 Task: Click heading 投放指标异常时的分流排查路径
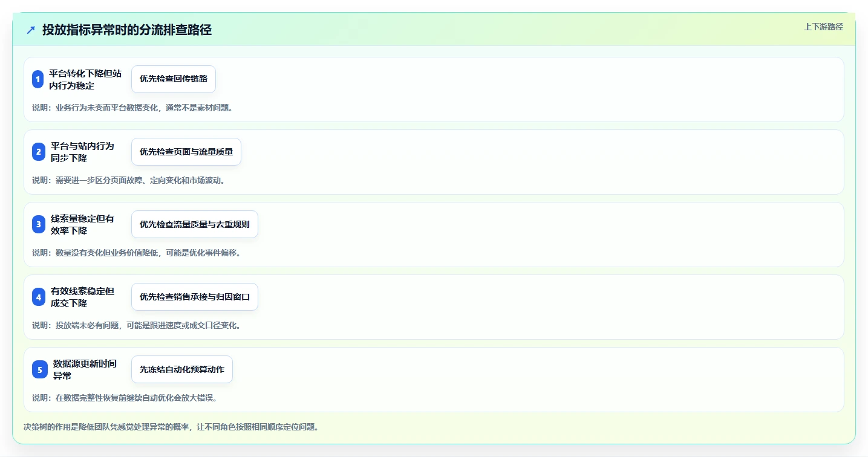[127, 30]
